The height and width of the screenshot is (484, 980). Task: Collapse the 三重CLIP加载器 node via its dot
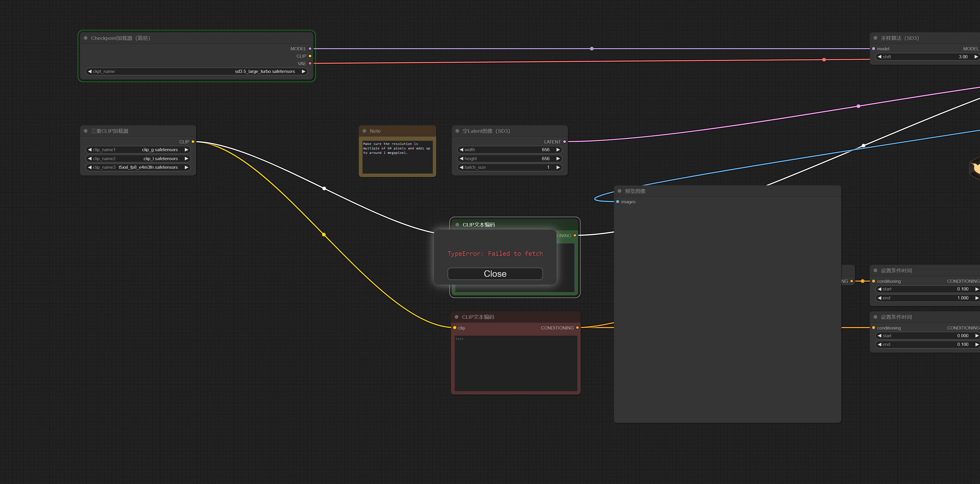86,131
